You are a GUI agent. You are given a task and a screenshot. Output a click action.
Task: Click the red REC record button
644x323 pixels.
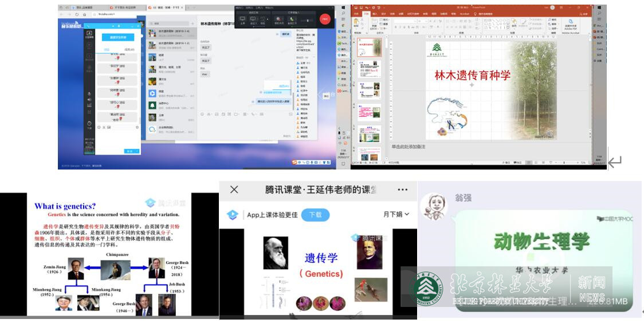coord(325,18)
